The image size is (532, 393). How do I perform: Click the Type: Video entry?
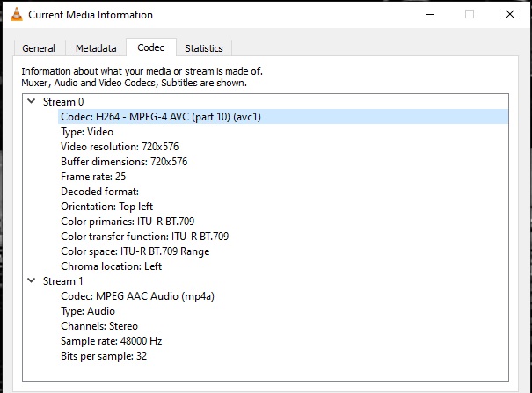(87, 132)
